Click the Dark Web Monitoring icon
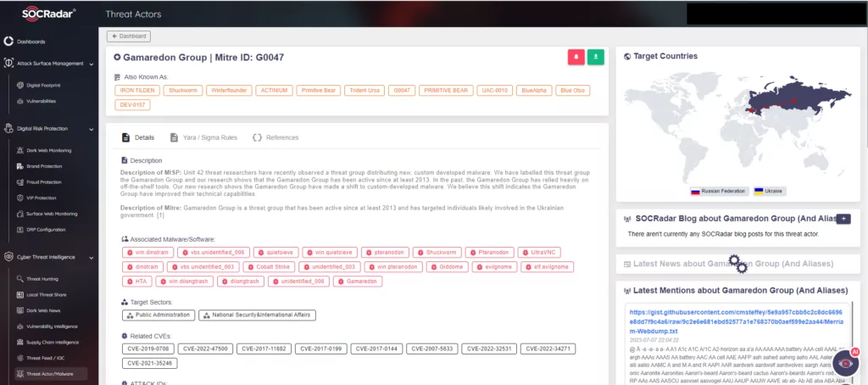Viewport: 868px width, 385px height. [x=20, y=150]
